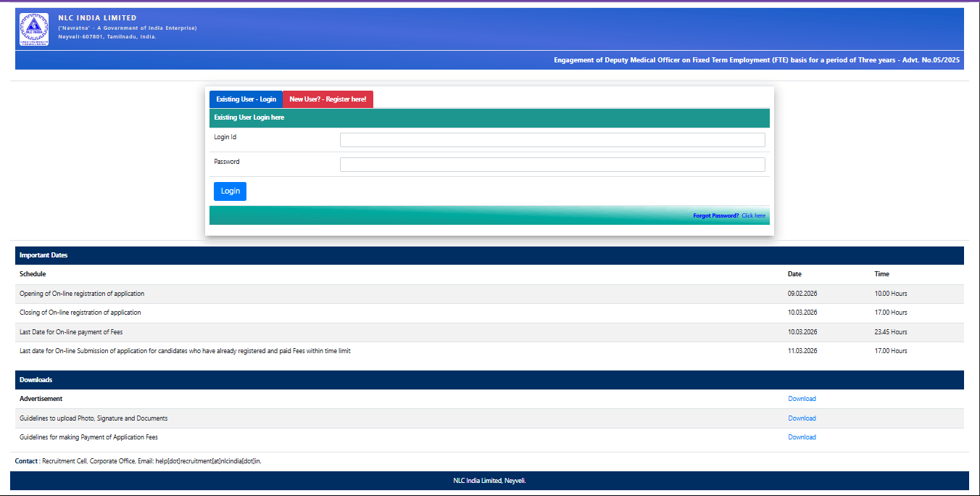Image resolution: width=980 pixels, height=496 pixels.
Task: Click the Deputy Medical Officer advertisement heading
Action: [756, 60]
